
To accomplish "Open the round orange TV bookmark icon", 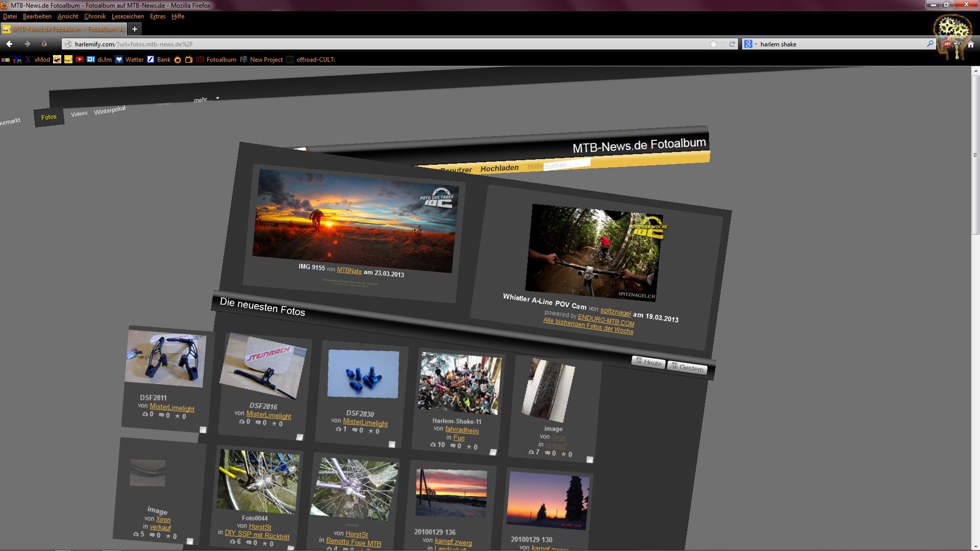I will 178,60.
